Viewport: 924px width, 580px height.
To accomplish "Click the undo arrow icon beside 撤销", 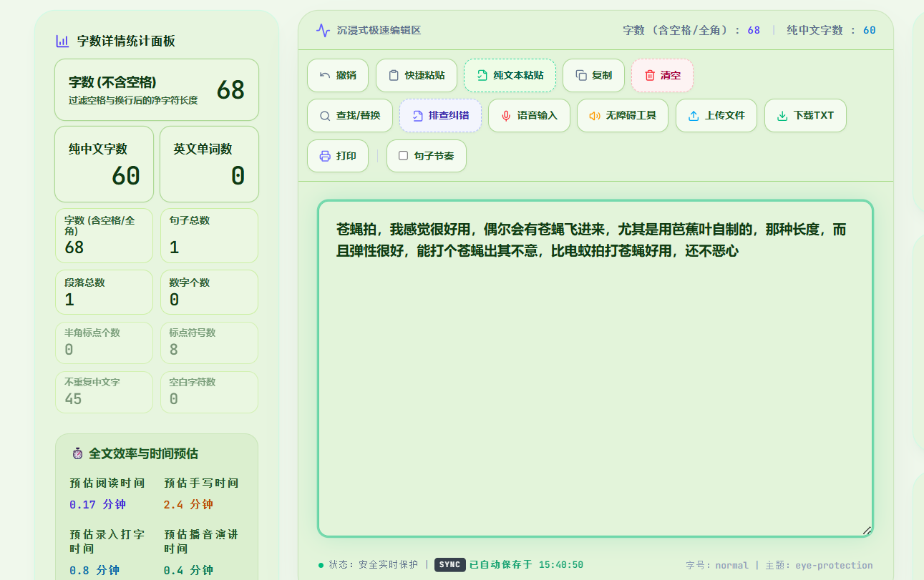I will point(325,75).
